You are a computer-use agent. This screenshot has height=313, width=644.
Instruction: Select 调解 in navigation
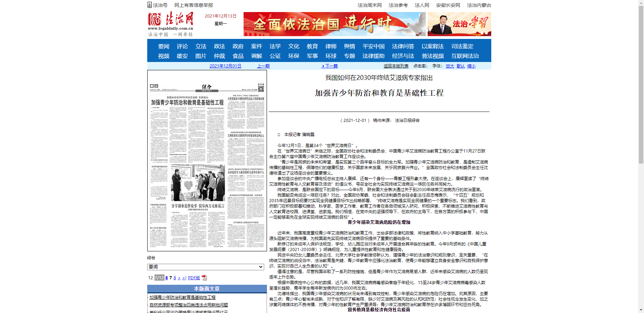(x=257, y=56)
